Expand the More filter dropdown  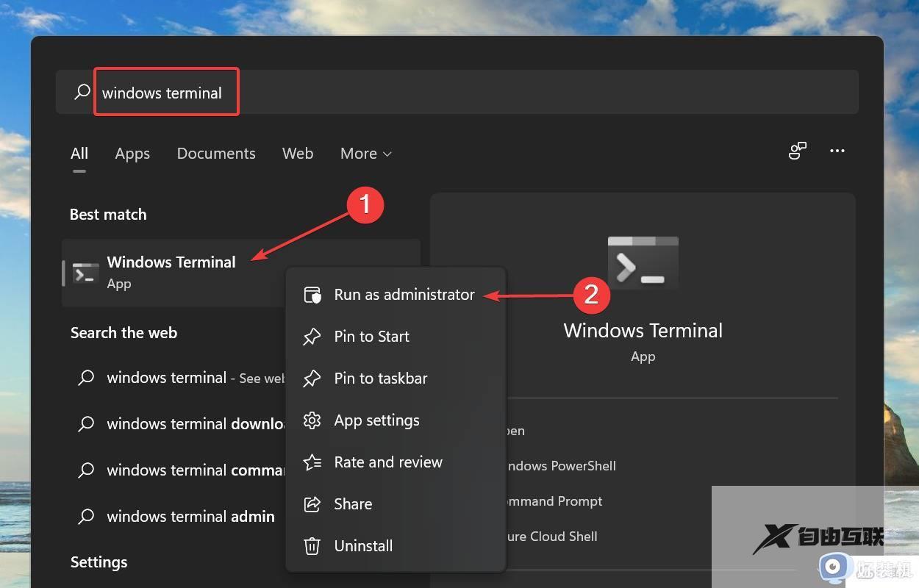click(x=365, y=153)
